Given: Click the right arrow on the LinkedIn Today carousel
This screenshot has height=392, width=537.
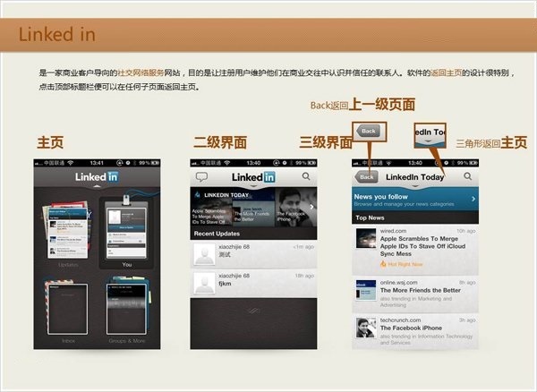Looking at the screenshot, I should pos(311,207).
